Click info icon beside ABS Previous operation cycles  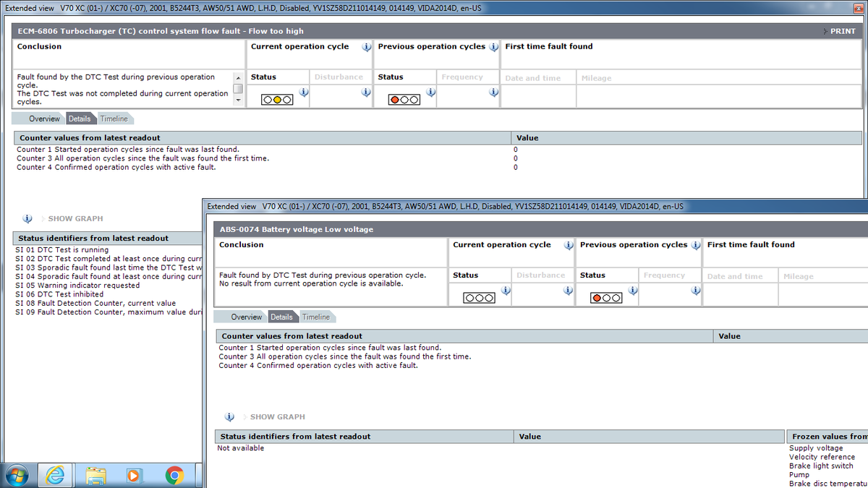(x=695, y=245)
